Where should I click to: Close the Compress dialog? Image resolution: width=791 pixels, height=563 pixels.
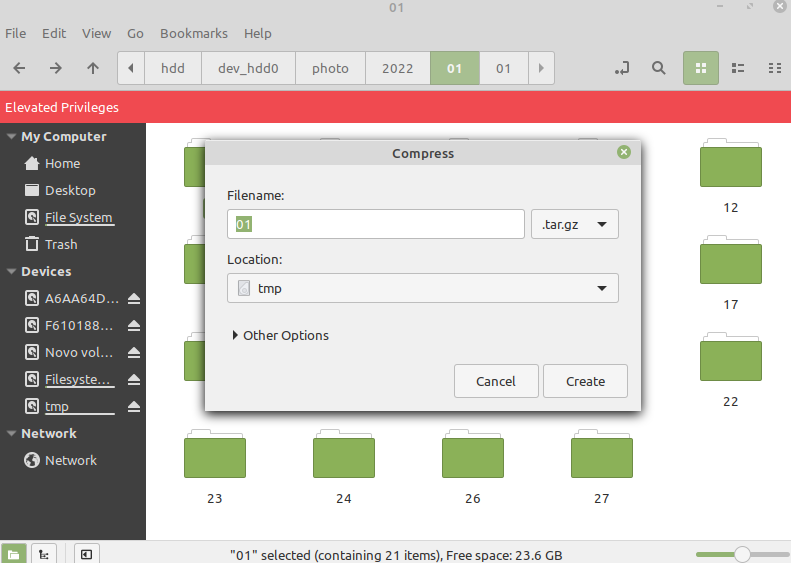[x=624, y=152]
